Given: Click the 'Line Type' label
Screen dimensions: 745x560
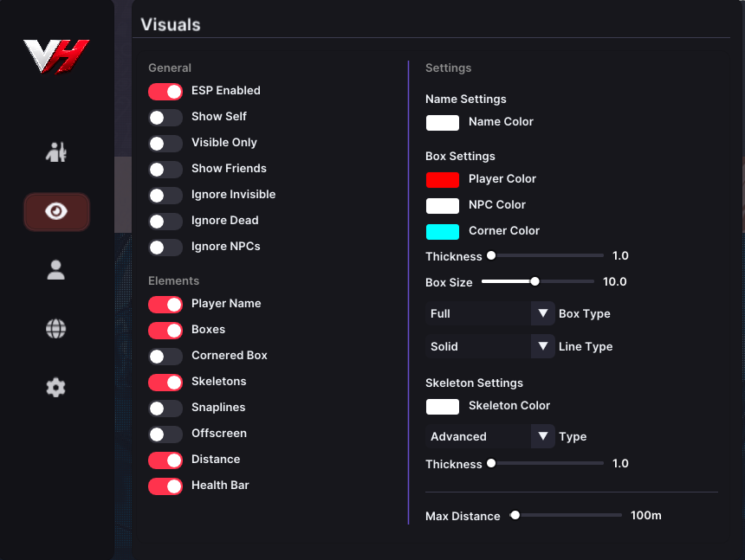Looking at the screenshot, I should [586, 346].
